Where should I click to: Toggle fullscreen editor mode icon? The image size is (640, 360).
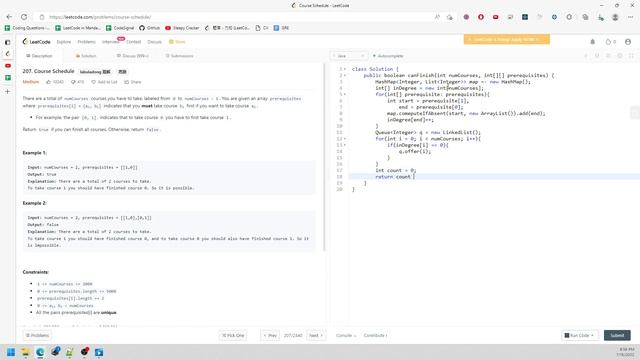(x=631, y=56)
